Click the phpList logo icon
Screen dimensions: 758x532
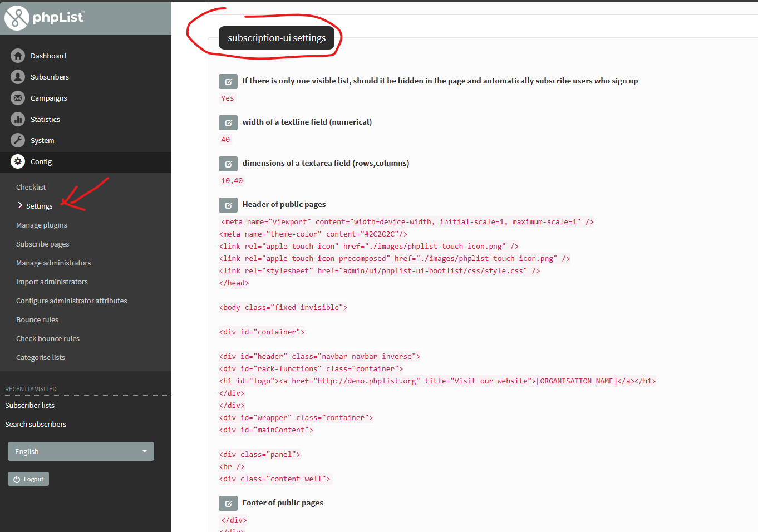pos(17,18)
